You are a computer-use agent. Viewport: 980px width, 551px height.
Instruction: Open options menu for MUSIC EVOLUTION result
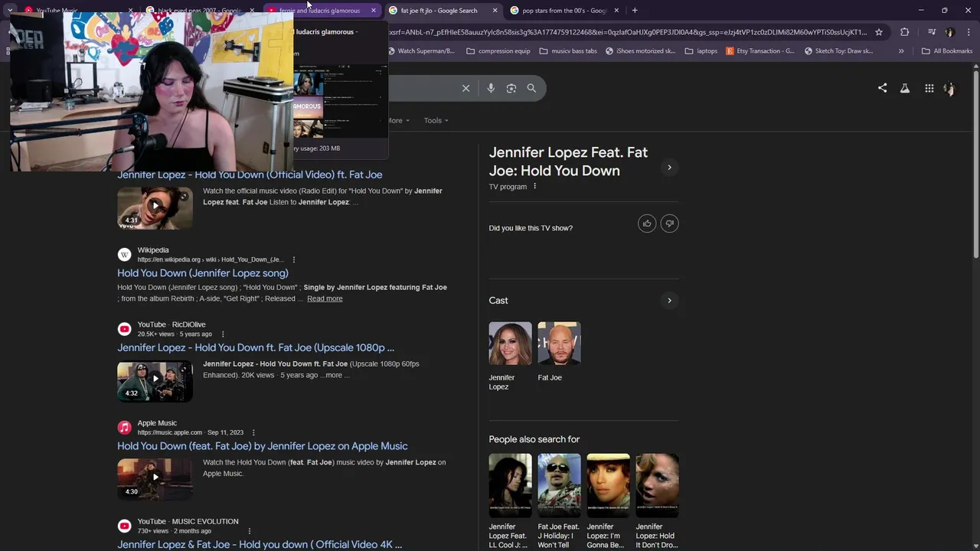(x=249, y=531)
